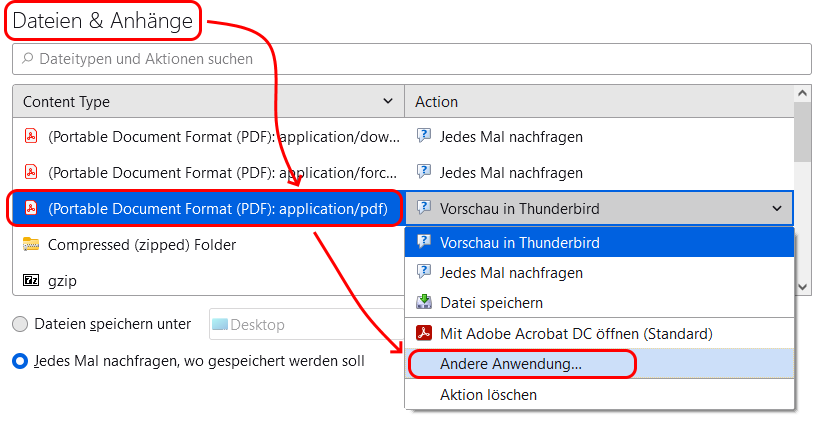
Task: Select the application/pdf content type row
Action: (x=208, y=209)
